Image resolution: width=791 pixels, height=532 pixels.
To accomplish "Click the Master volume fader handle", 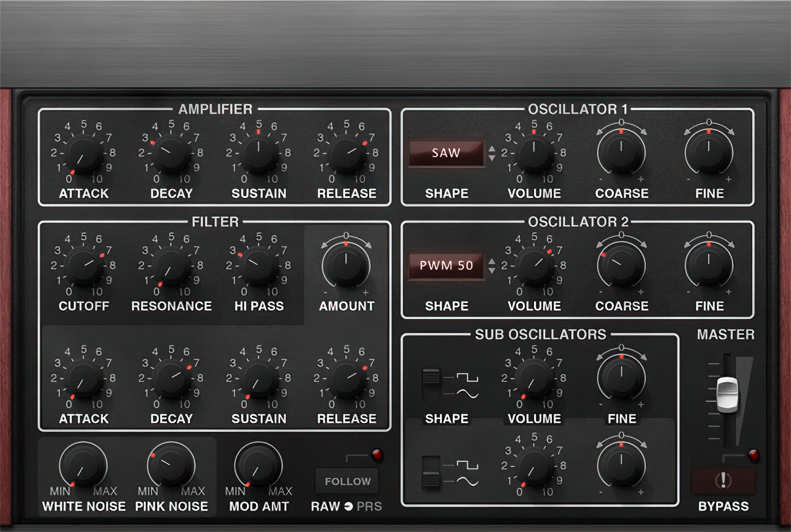I will 727,394.
